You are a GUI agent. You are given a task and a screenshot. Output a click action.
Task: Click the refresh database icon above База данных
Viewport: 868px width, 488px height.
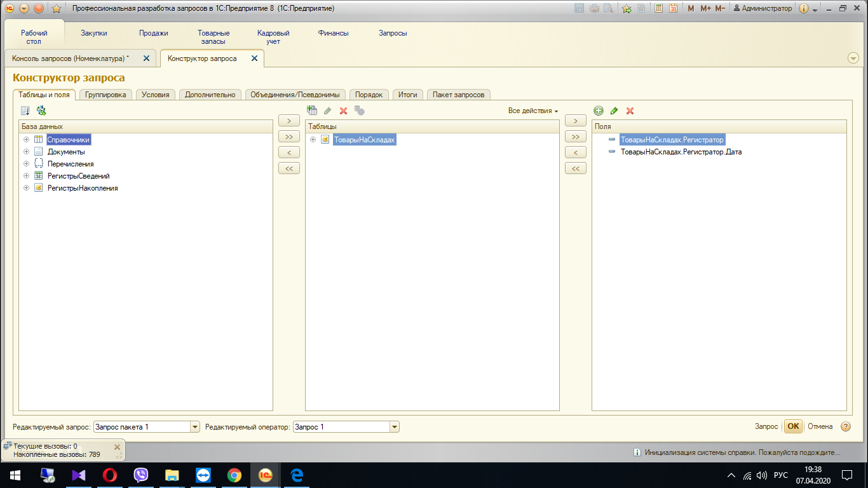(x=41, y=111)
